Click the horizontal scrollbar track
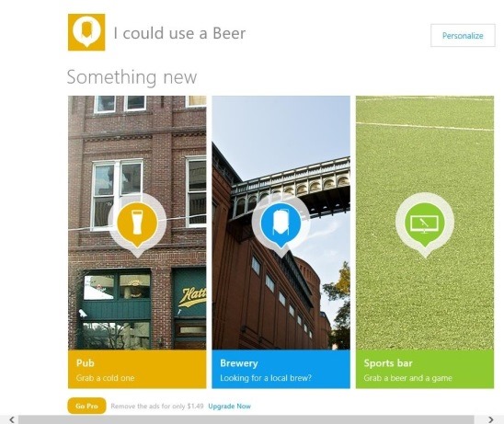Viewport: 504px width, 424px height. coord(246,419)
